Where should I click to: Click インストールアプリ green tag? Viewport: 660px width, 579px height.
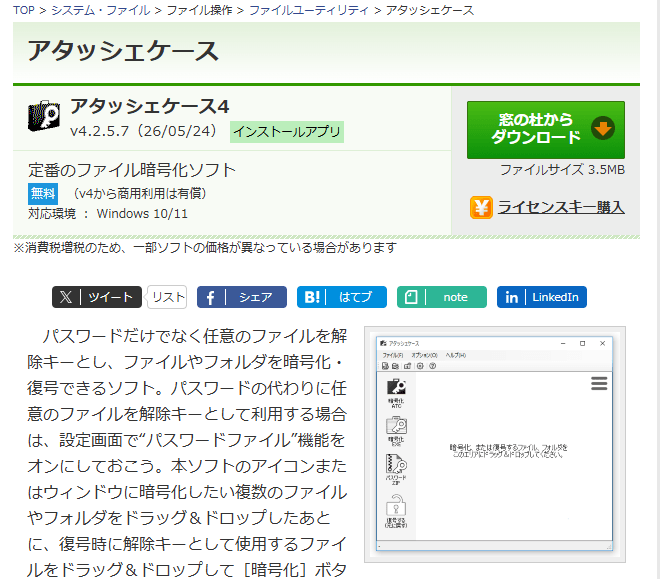287,132
